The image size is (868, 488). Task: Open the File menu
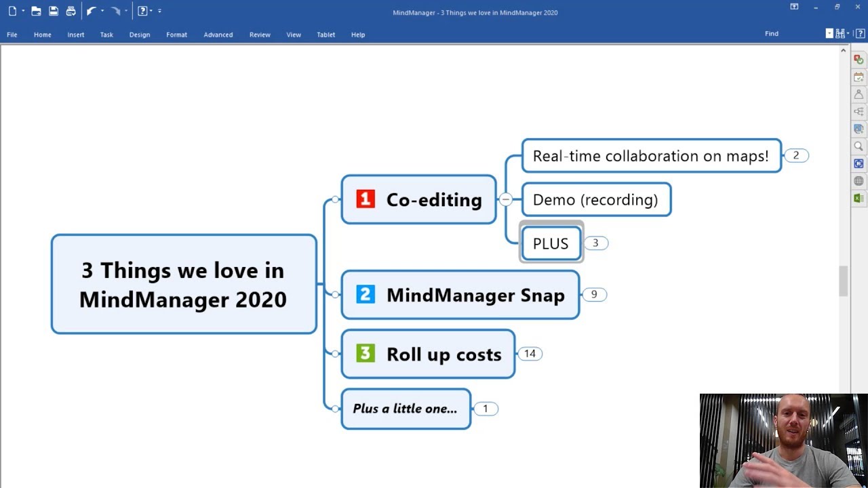pos(12,35)
